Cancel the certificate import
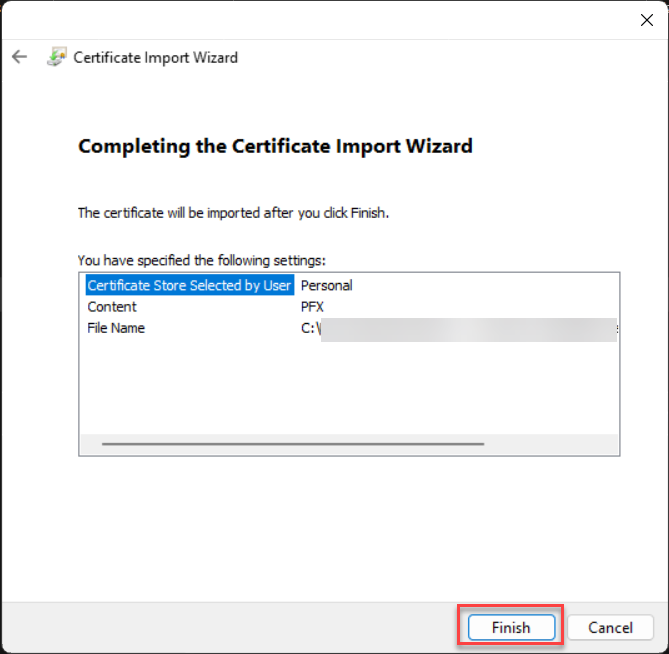669x654 pixels. 610,627
